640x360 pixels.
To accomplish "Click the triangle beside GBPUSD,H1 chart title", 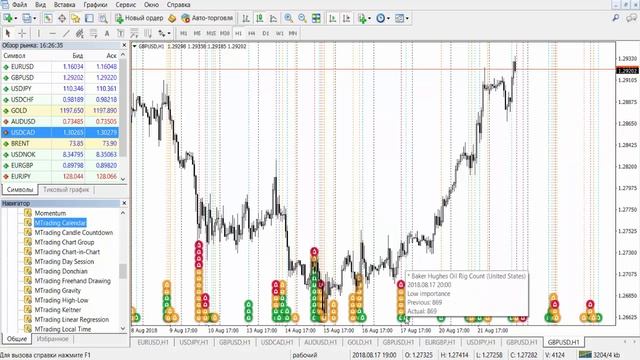I will 135,47.
